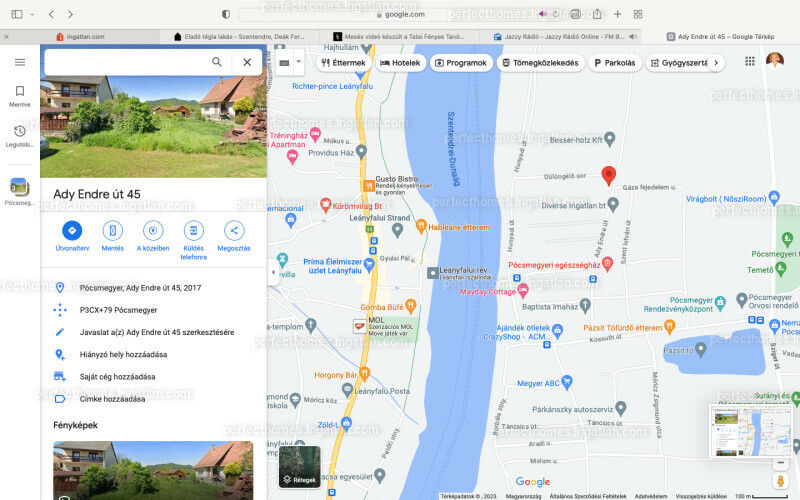This screenshot has width=800, height=500.
Task: Clear search with the X icon
Action: click(247, 62)
